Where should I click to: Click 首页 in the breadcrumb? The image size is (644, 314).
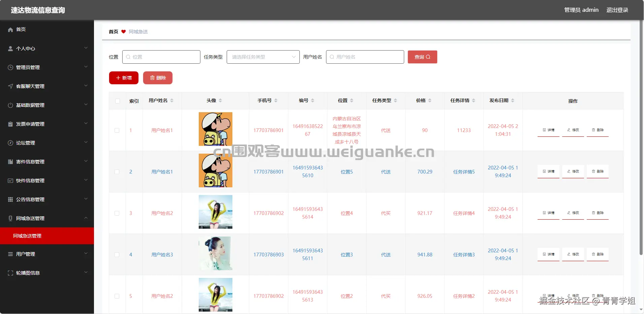[113, 32]
